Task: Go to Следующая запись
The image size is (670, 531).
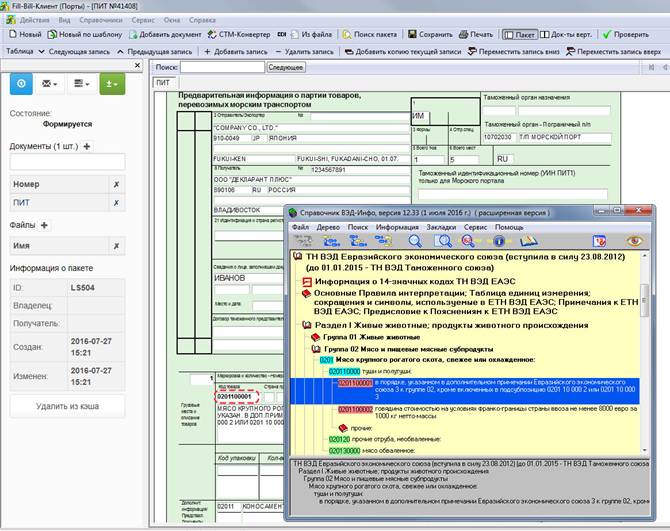Action: [x=74, y=52]
